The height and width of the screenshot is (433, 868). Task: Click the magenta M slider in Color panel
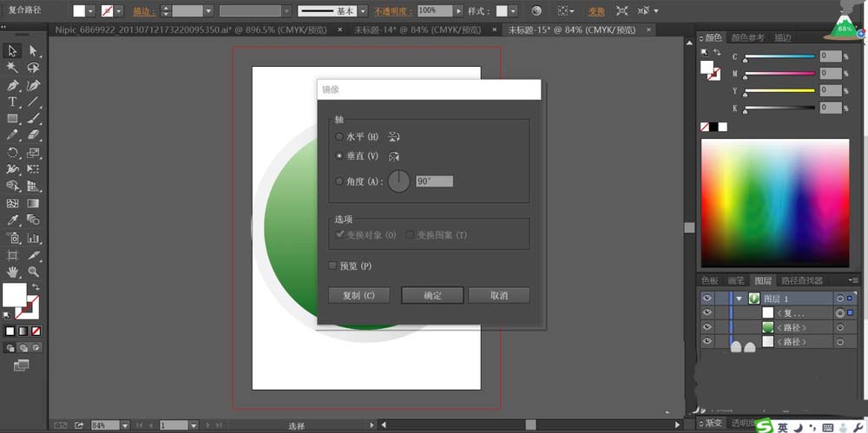click(779, 73)
